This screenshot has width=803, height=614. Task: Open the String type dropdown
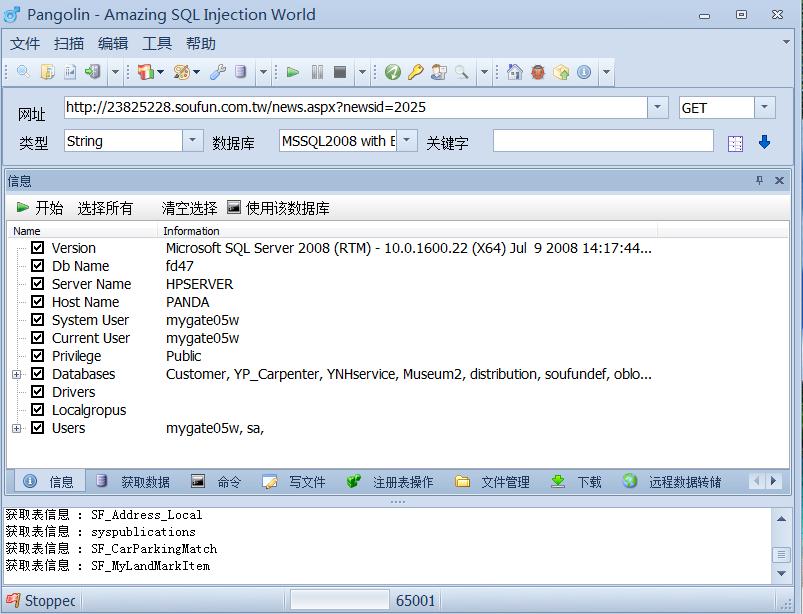tap(193, 140)
